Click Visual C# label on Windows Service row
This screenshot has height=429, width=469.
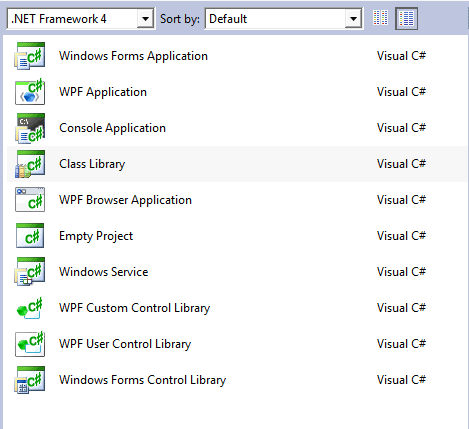[401, 272]
